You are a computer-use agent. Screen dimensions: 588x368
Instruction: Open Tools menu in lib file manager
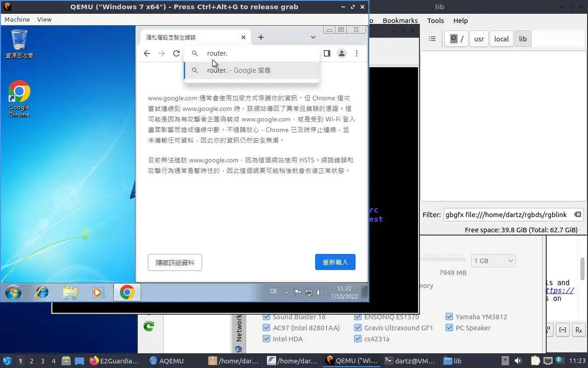[435, 20]
